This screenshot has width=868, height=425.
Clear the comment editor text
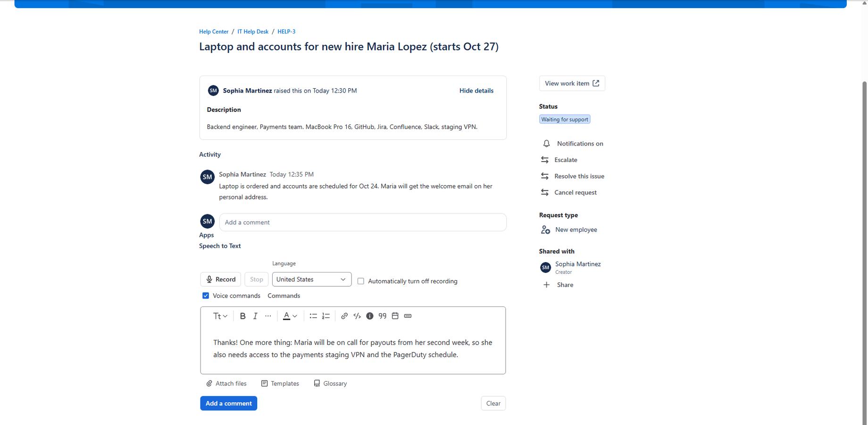(x=493, y=403)
